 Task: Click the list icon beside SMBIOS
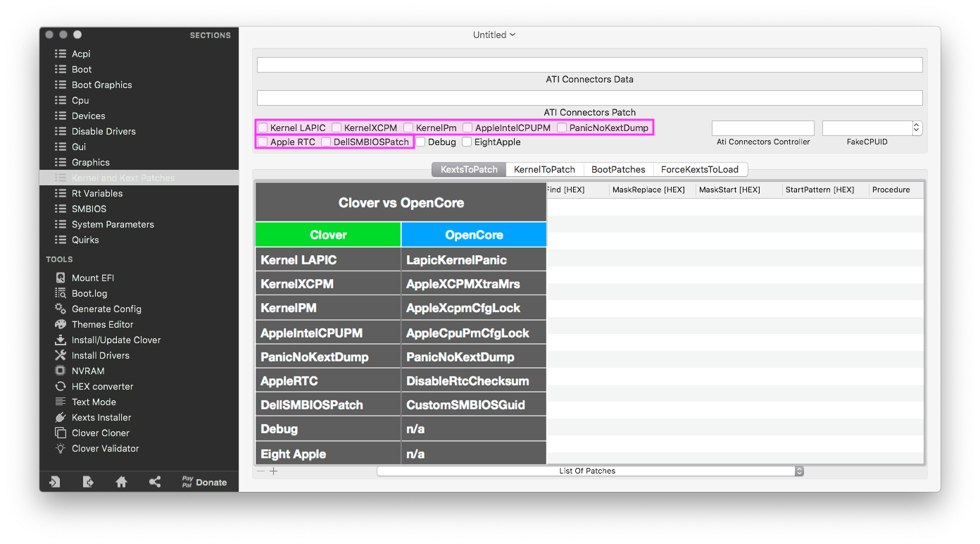pos(61,209)
